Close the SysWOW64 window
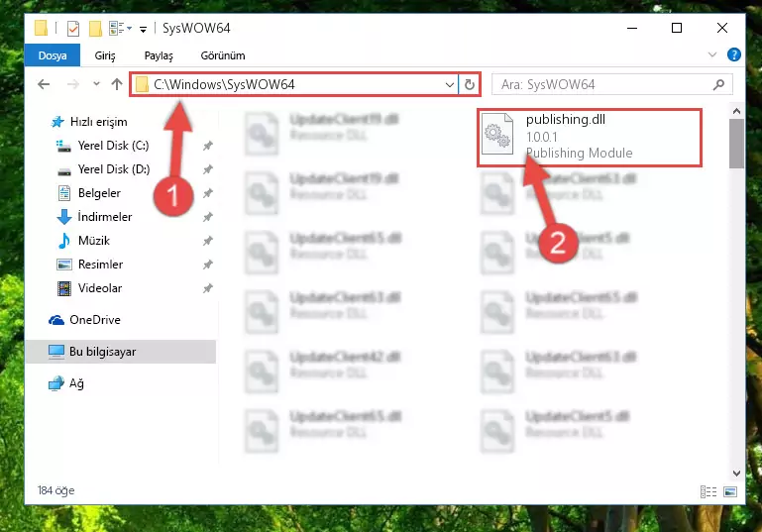Screen dimensions: 762x532 pyautogui.click(x=722, y=28)
